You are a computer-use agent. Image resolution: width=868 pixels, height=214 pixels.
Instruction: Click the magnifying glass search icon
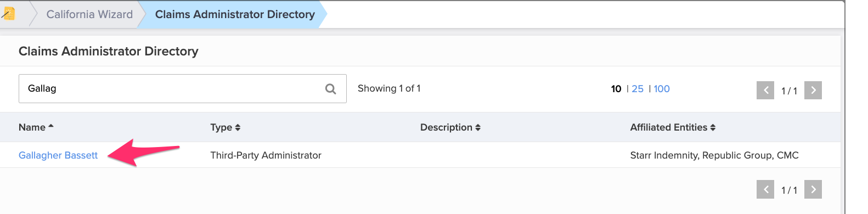point(331,89)
